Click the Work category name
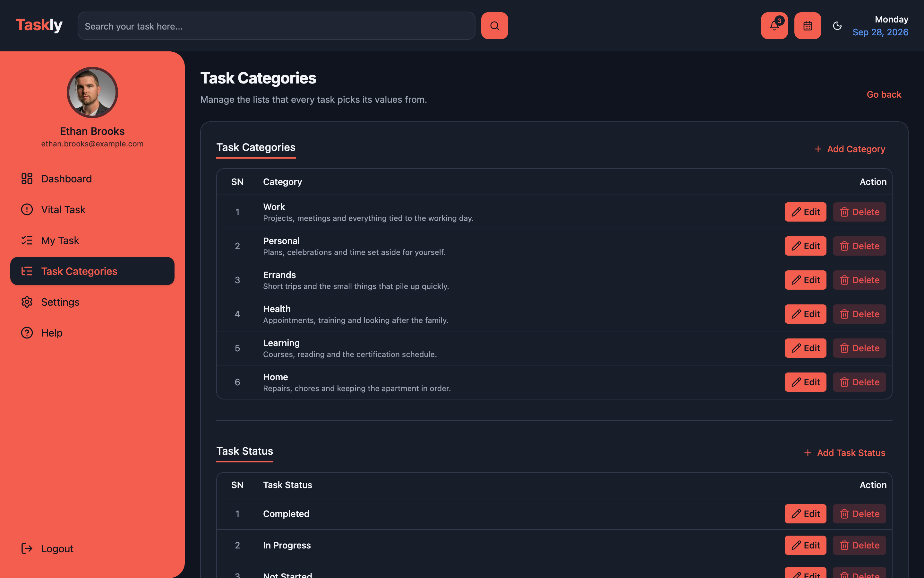This screenshot has width=924, height=578. pyautogui.click(x=274, y=207)
